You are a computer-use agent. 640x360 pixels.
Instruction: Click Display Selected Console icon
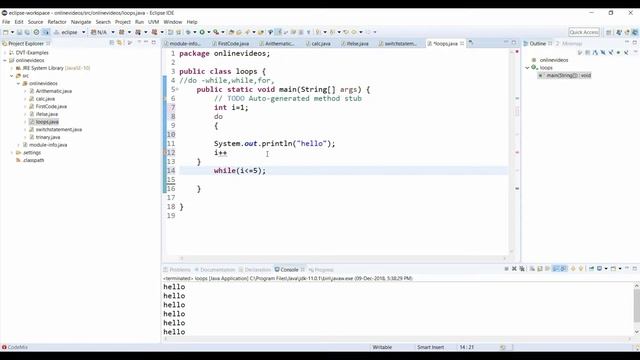click(x=599, y=269)
